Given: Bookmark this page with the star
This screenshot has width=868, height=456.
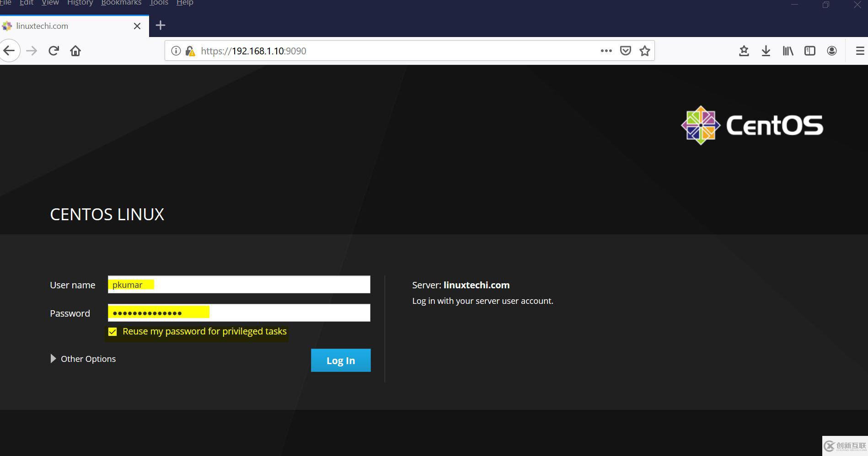Looking at the screenshot, I should tap(645, 51).
